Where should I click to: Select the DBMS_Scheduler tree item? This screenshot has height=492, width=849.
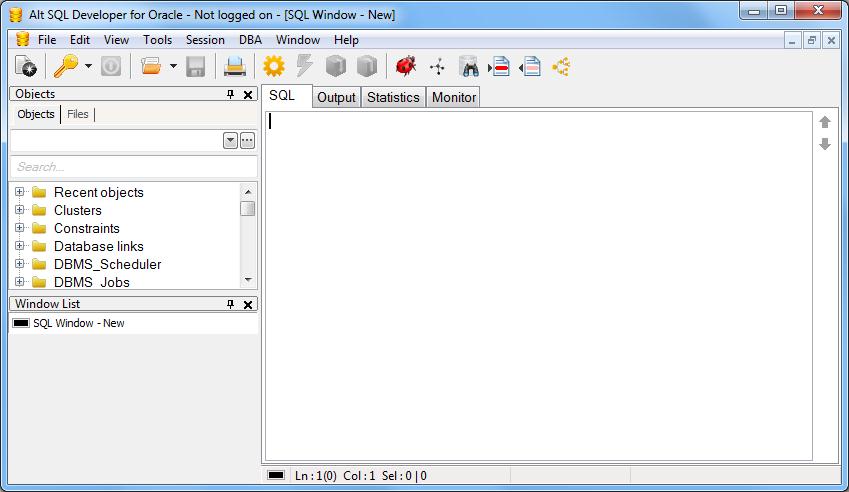point(108,264)
